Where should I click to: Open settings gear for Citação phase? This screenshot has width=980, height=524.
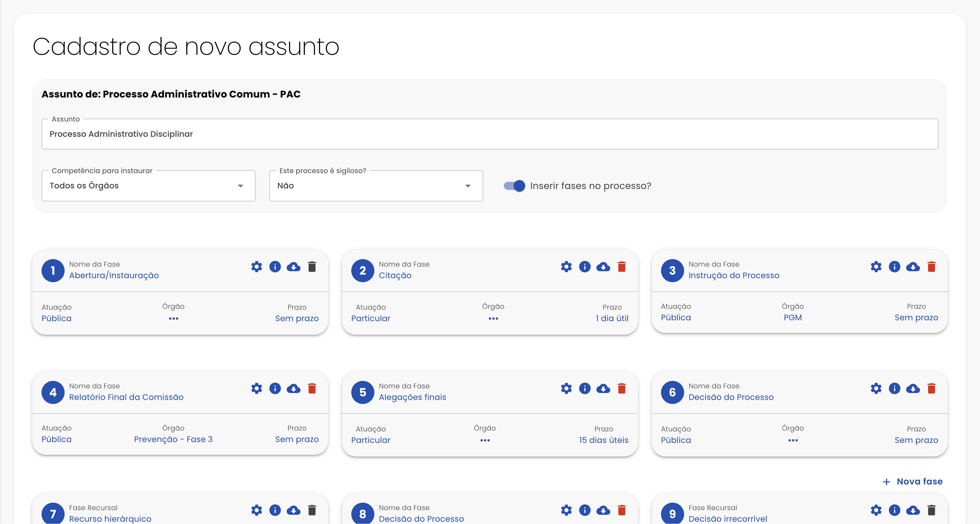click(566, 266)
